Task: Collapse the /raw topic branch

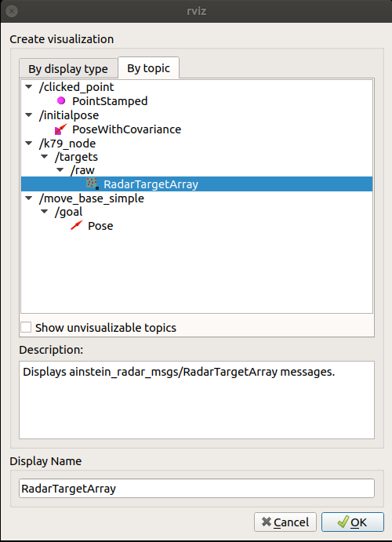Action: point(60,170)
